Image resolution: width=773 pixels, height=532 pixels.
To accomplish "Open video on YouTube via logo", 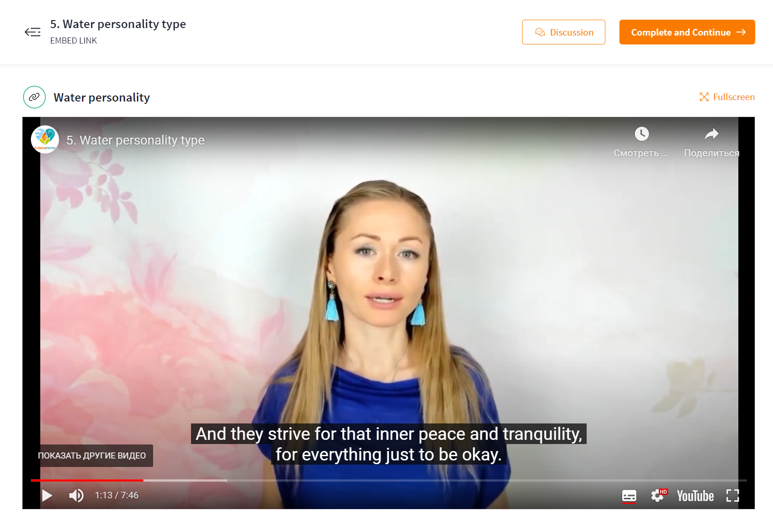I will point(695,496).
